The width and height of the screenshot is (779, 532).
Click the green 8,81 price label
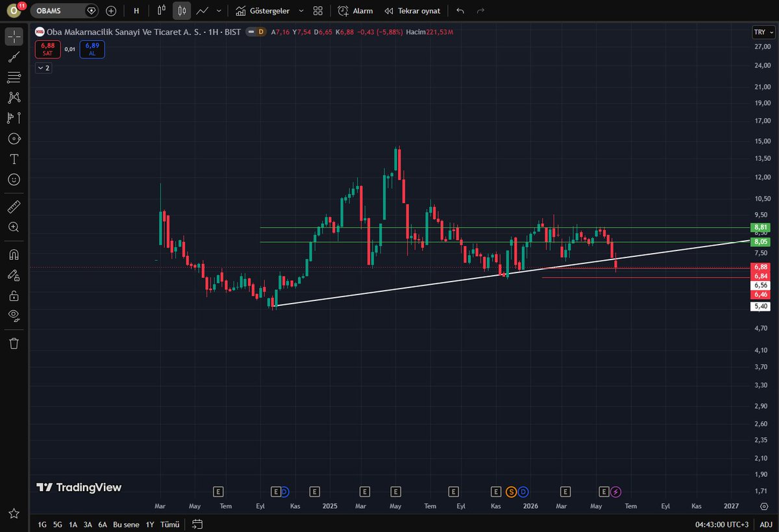pyautogui.click(x=760, y=227)
